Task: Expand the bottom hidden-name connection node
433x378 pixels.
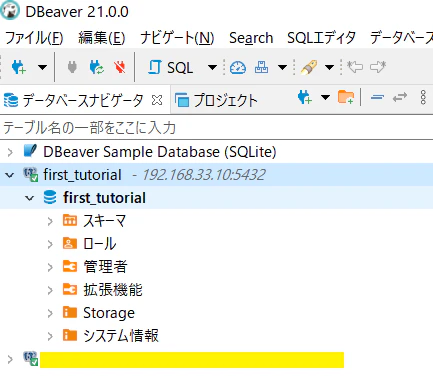Action: tap(10, 359)
